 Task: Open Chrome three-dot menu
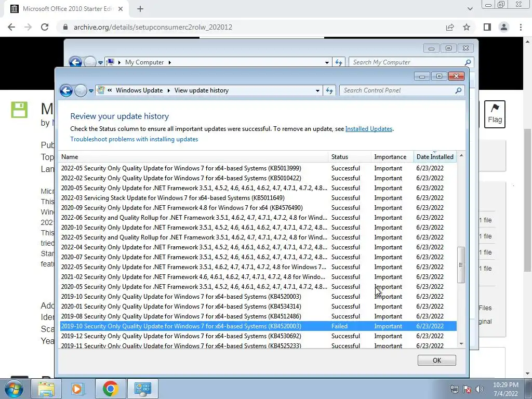tap(521, 27)
